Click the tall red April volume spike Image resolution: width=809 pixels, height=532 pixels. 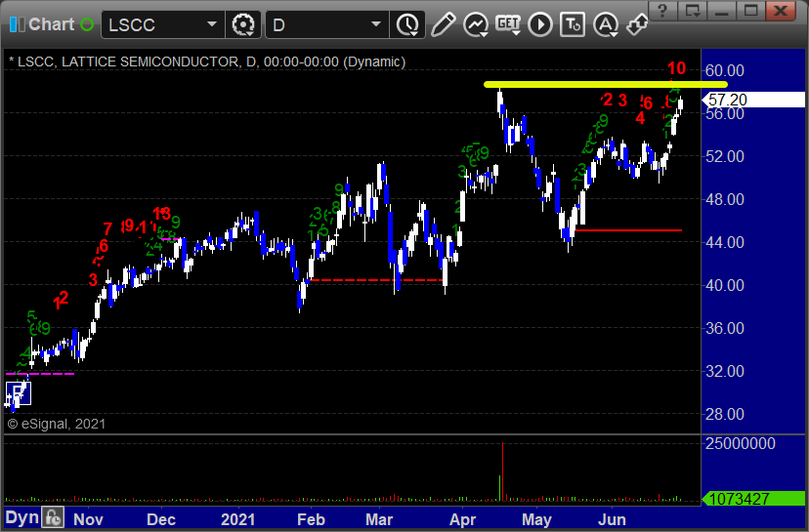tap(502, 471)
